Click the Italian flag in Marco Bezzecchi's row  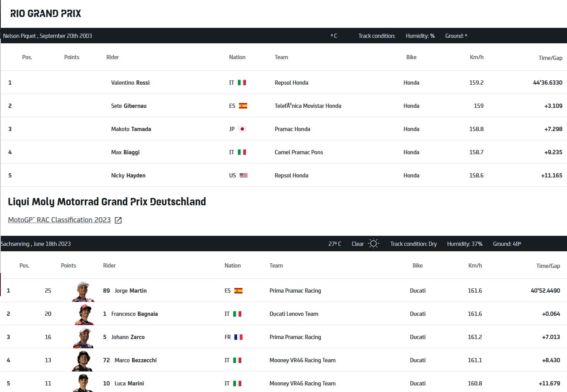[237, 360]
